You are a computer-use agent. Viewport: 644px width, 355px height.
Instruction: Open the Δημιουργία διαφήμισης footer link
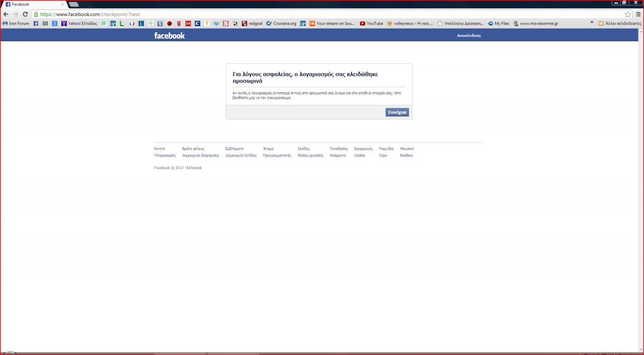[x=201, y=156]
